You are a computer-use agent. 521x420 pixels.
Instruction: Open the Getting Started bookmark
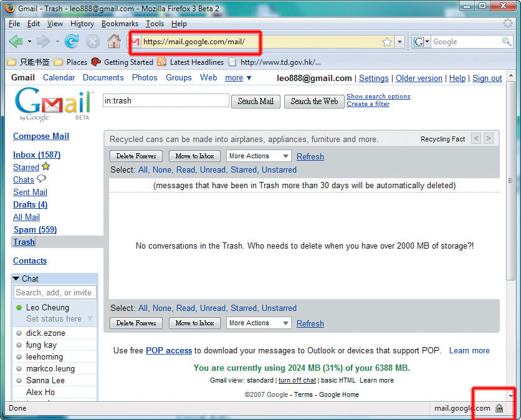pyautogui.click(x=122, y=62)
